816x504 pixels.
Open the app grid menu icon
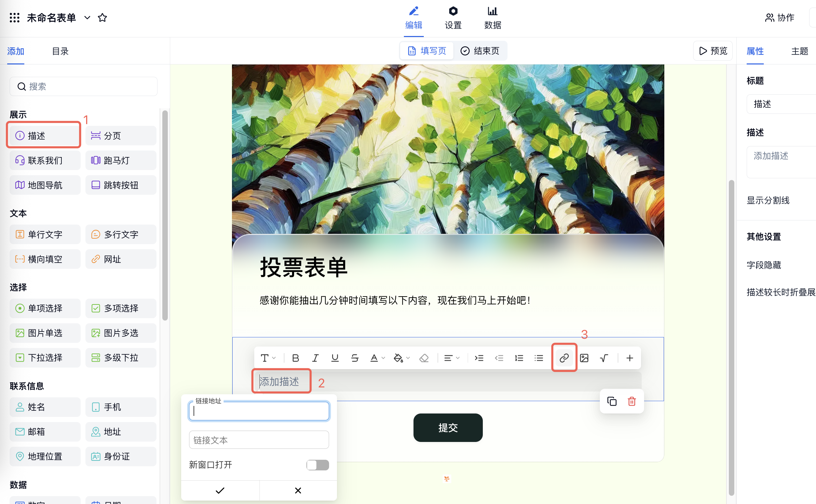(x=14, y=17)
